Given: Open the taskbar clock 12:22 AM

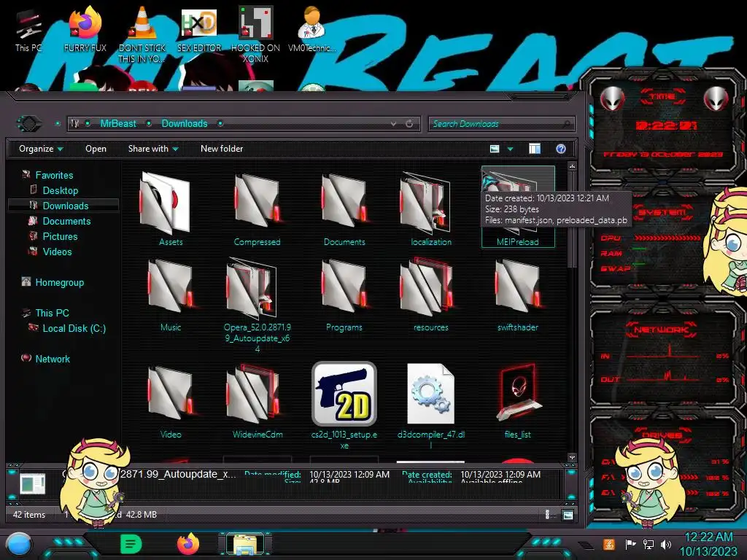Looking at the screenshot, I should click(x=708, y=537).
